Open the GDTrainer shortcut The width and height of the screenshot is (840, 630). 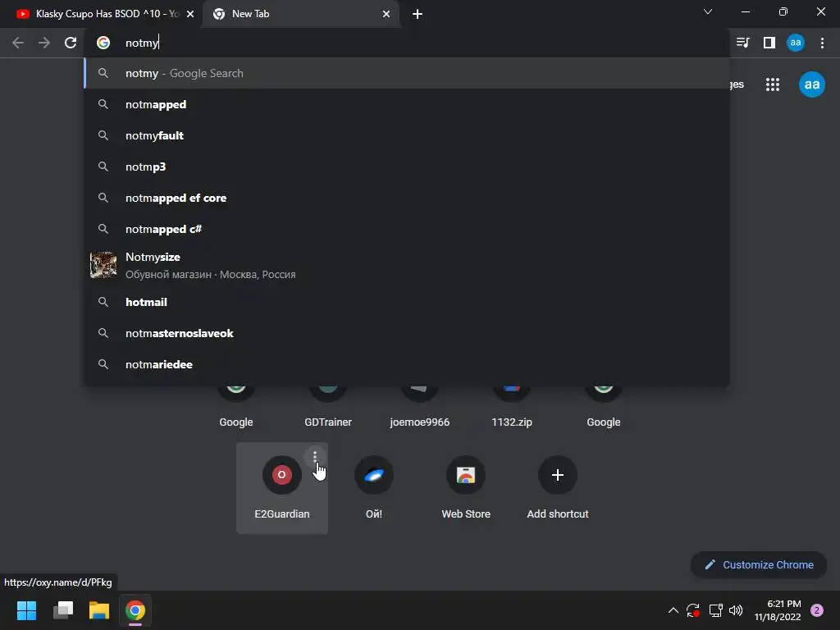coord(328,409)
